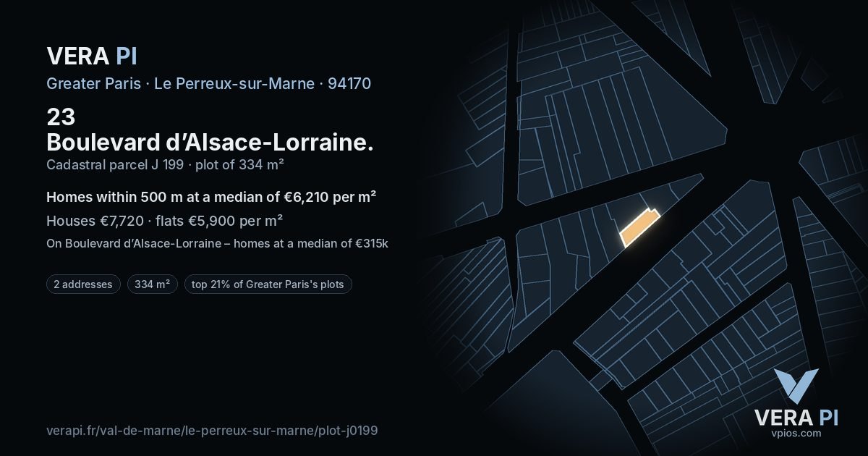Click the Cadastral parcel J 199 line

pyautogui.click(x=165, y=164)
